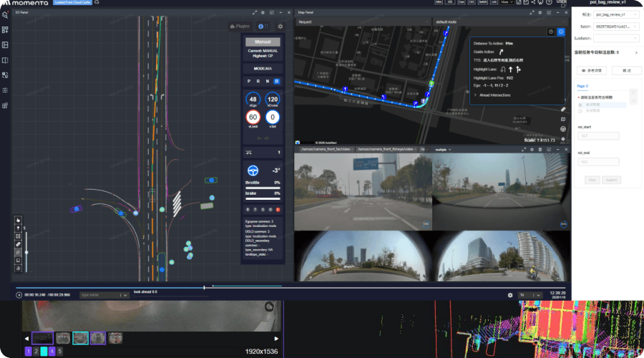Open Plugins in the 3D Panel
Screen dimensions: 644x358
tap(240, 26)
